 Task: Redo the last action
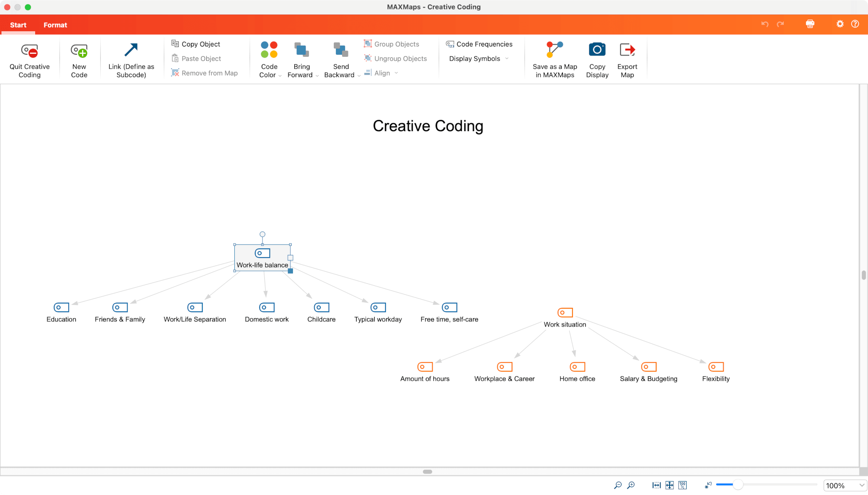(780, 24)
